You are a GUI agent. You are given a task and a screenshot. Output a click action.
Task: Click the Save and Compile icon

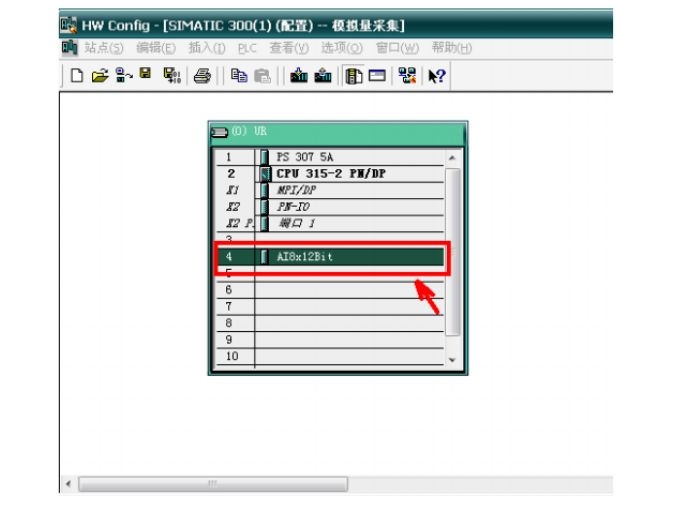click(171, 76)
